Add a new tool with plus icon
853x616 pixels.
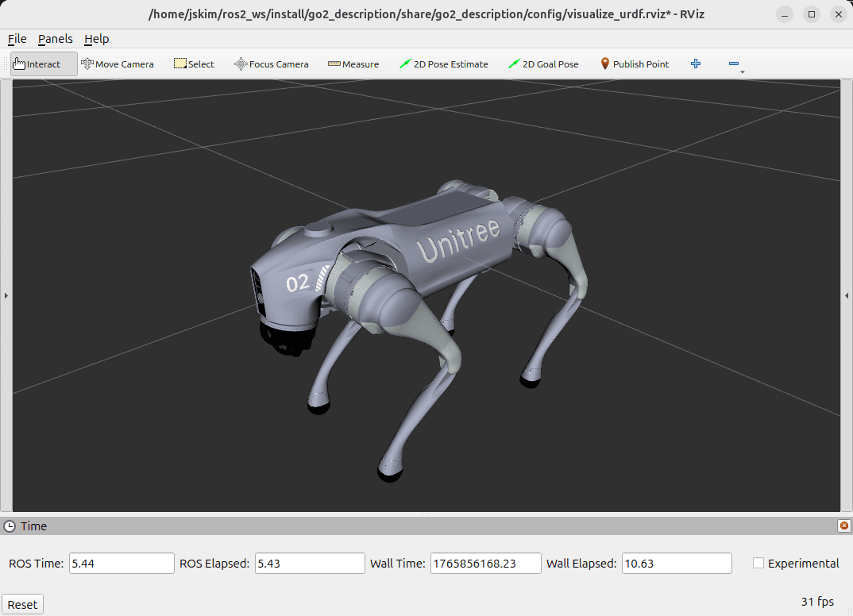click(x=695, y=64)
